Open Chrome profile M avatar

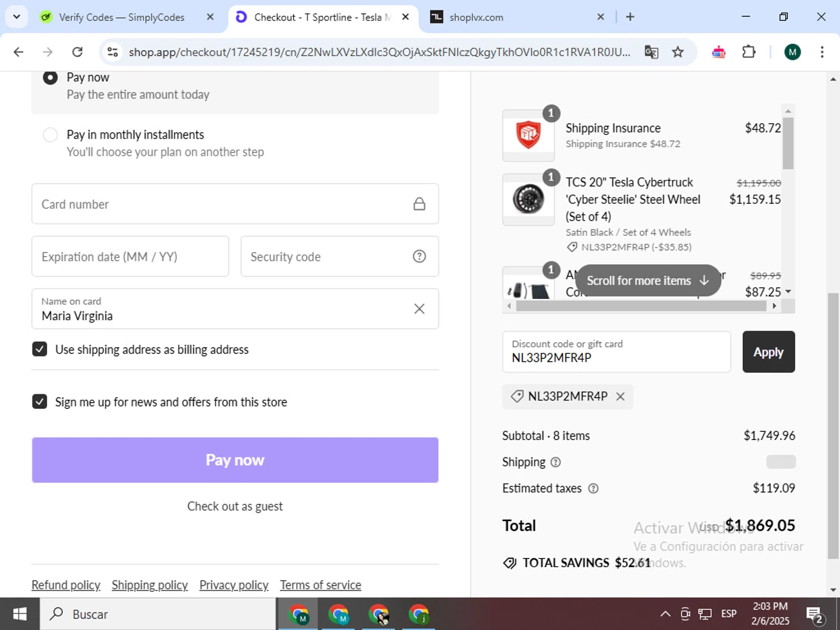pyautogui.click(x=792, y=52)
